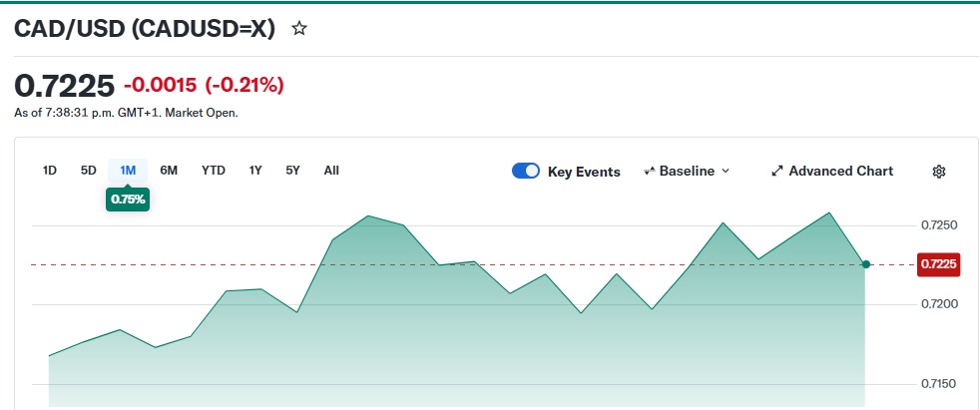Show the All time range
Viewport: 980px width, 410px height.
tap(331, 170)
